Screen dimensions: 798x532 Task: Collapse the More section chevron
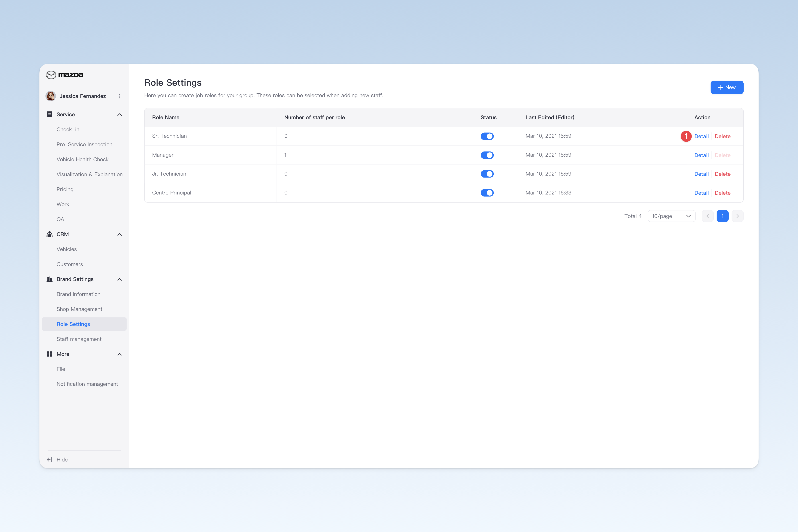119,354
